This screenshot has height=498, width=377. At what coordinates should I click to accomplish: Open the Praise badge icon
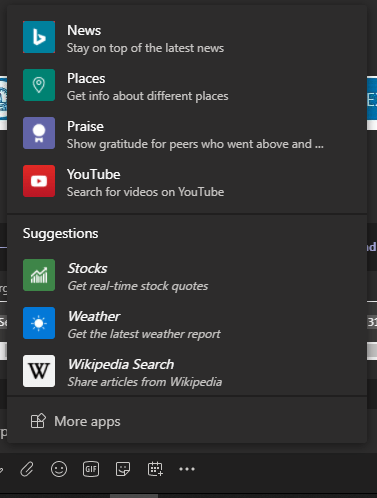click(x=39, y=133)
